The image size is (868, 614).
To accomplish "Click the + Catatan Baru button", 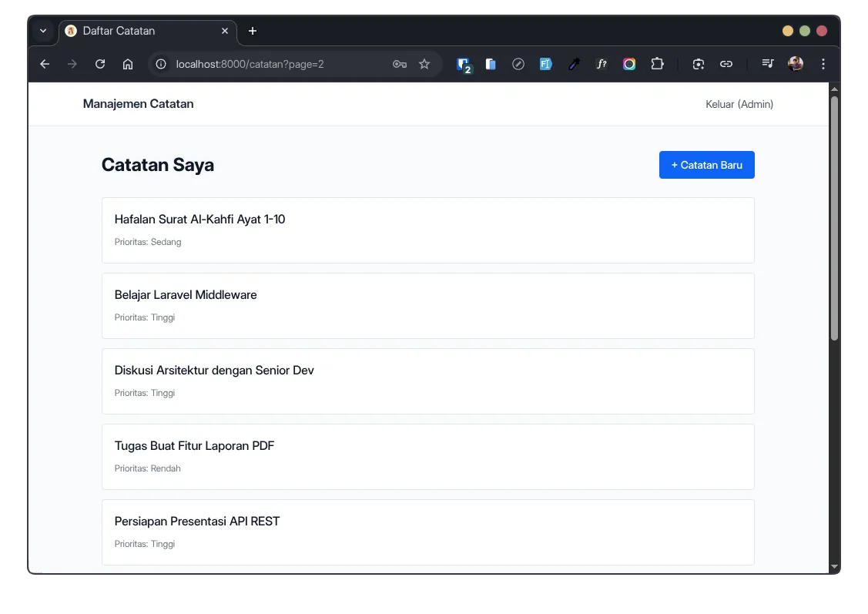I will pos(706,165).
